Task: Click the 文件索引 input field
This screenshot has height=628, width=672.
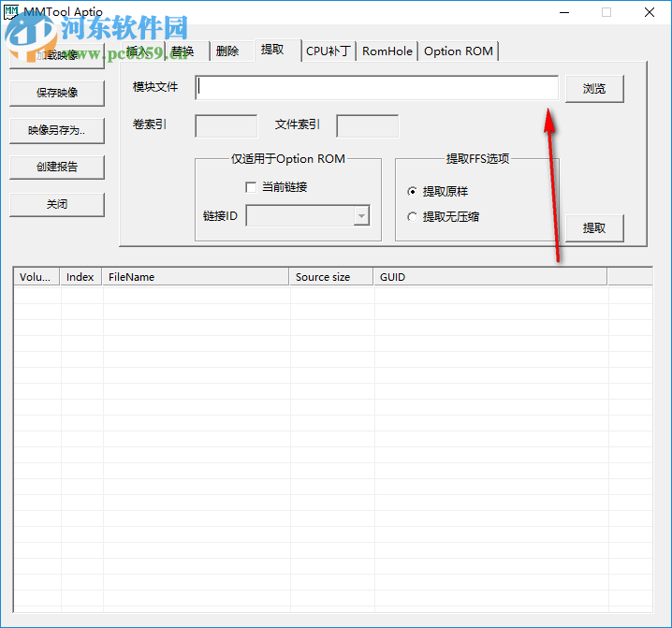Action: tap(368, 126)
